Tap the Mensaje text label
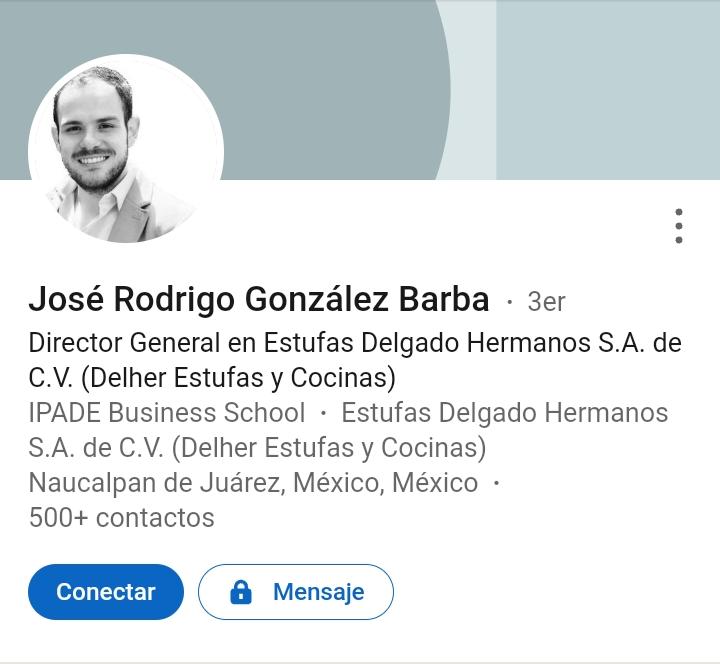Viewport: 720px width, 664px height. (x=319, y=591)
